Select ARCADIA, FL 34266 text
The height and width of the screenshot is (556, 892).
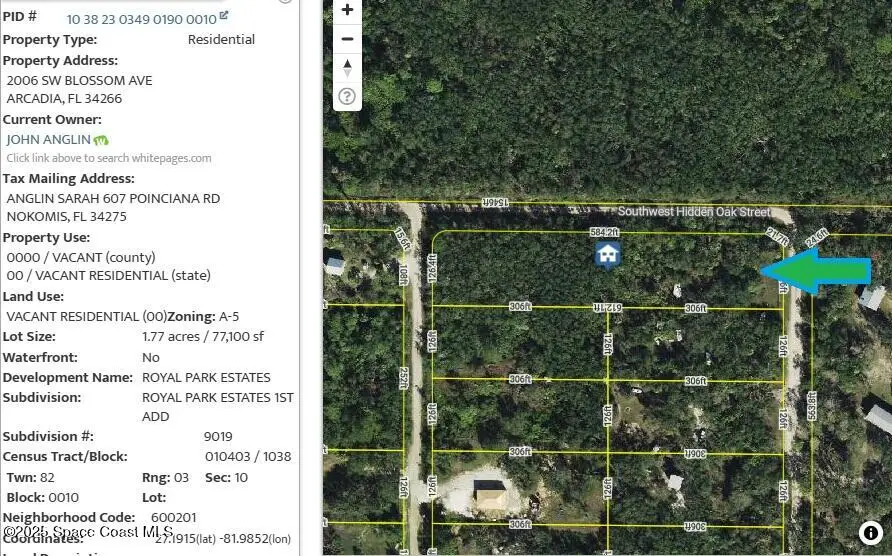click(64, 98)
